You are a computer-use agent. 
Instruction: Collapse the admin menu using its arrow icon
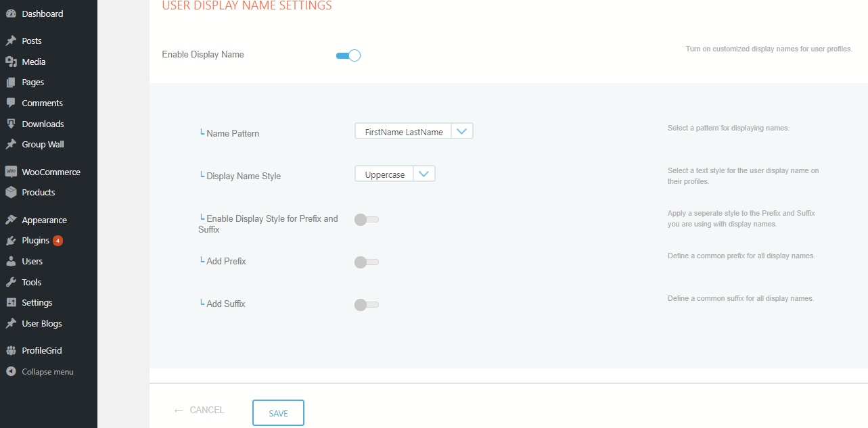click(10, 371)
